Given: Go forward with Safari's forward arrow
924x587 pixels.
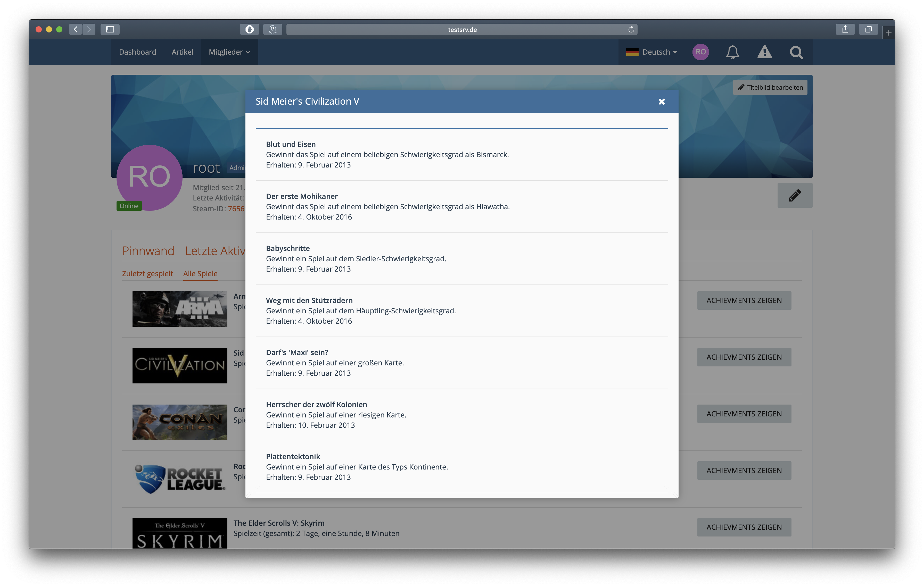Looking at the screenshot, I should tap(89, 30).
